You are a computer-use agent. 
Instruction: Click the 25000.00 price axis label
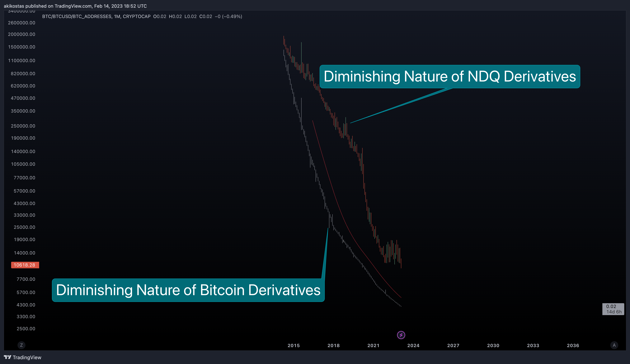pyautogui.click(x=24, y=227)
